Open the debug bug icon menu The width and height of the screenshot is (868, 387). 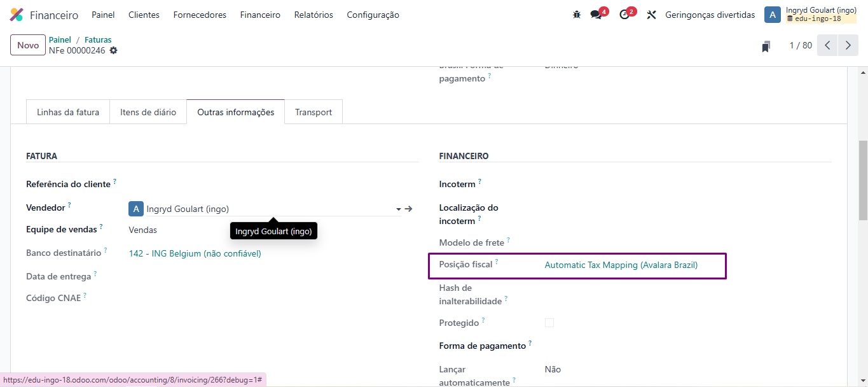tap(577, 15)
